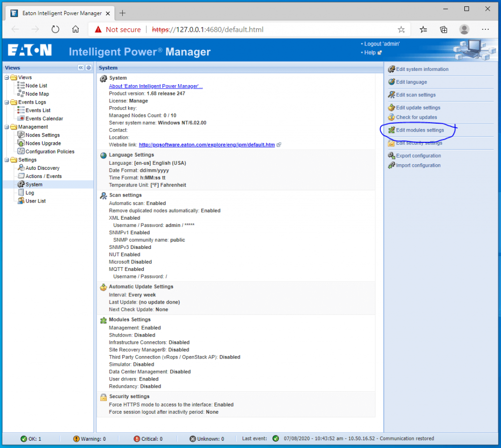Screen dimensions: 501x448
Task: Click the Events Calendar icon
Action: coord(21,118)
